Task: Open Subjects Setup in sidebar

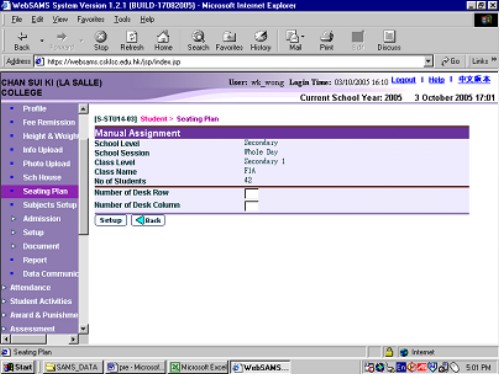Action: (50, 205)
